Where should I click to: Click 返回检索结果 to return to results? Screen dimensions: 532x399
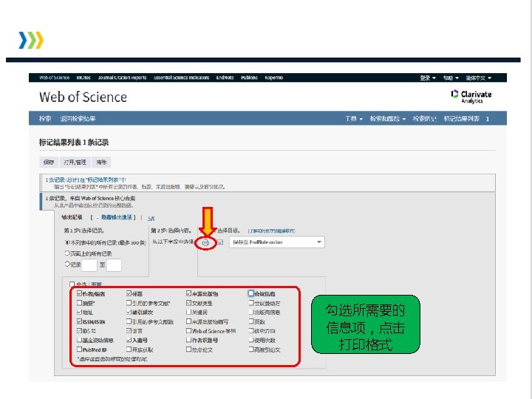click(x=78, y=119)
